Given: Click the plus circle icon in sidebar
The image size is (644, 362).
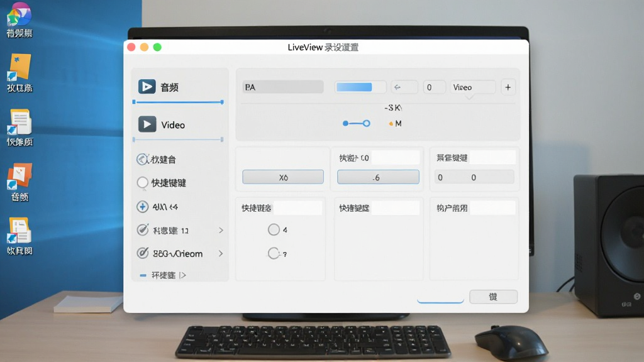Looking at the screenshot, I should pyautogui.click(x=143, y=206).
